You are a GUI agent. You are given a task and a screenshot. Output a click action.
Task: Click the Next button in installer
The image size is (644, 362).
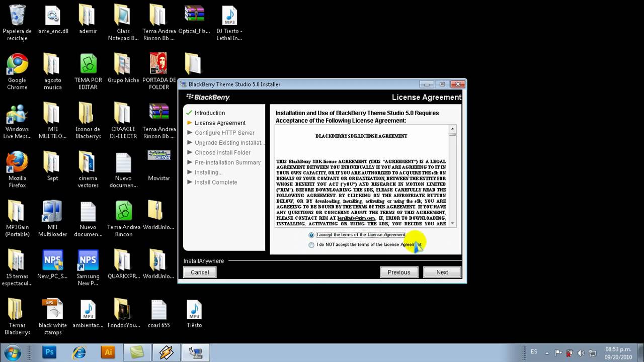click(442, 272)
